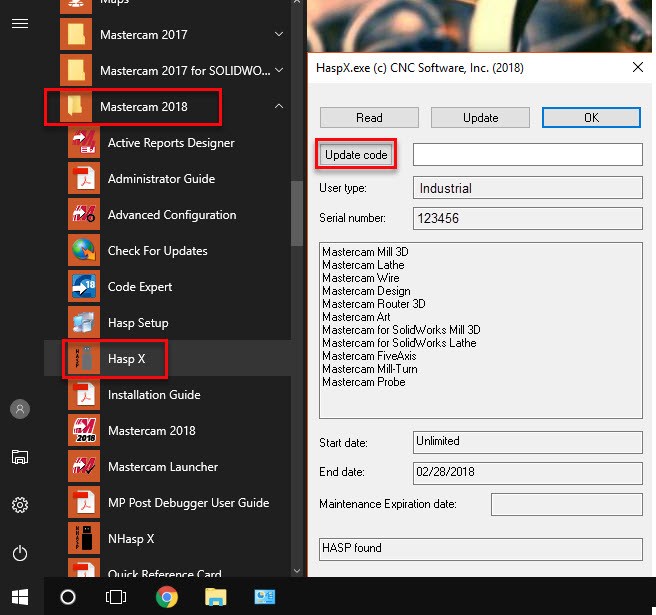This screenshot has width=656, height=615.
Task: Launch Hasp X dongle icon
Action: 84,359
